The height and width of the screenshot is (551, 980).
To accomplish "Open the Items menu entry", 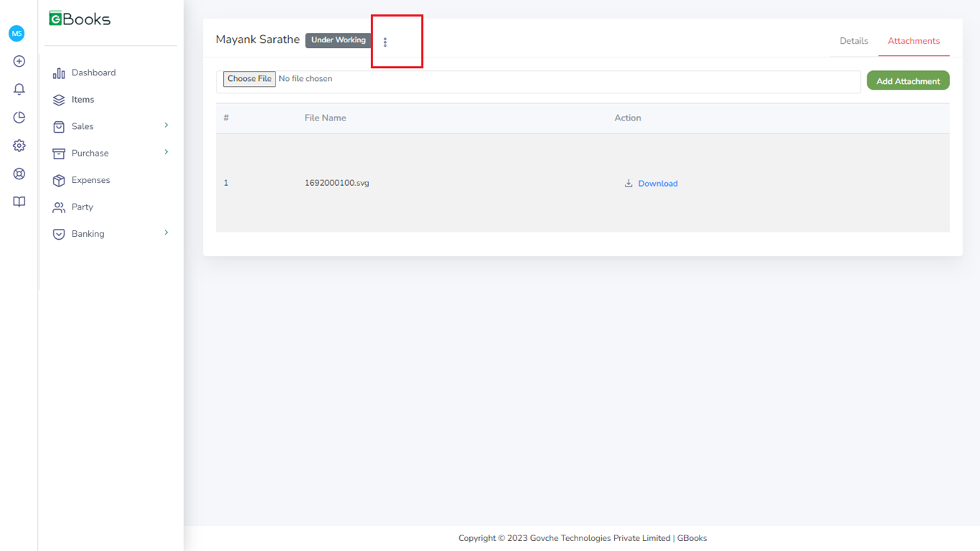I will pyautogui.click(x=83, y=100).
